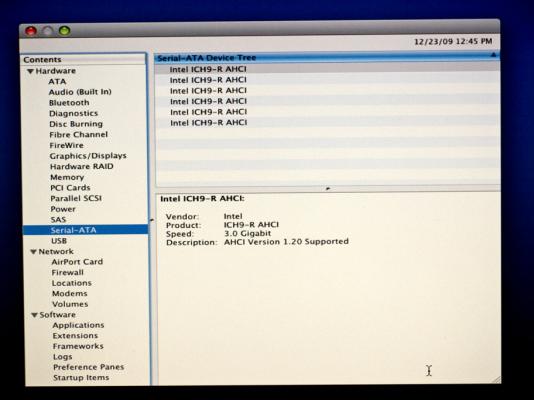
Task: Click the green zoom window button
Action: click(x=64, y=31)
